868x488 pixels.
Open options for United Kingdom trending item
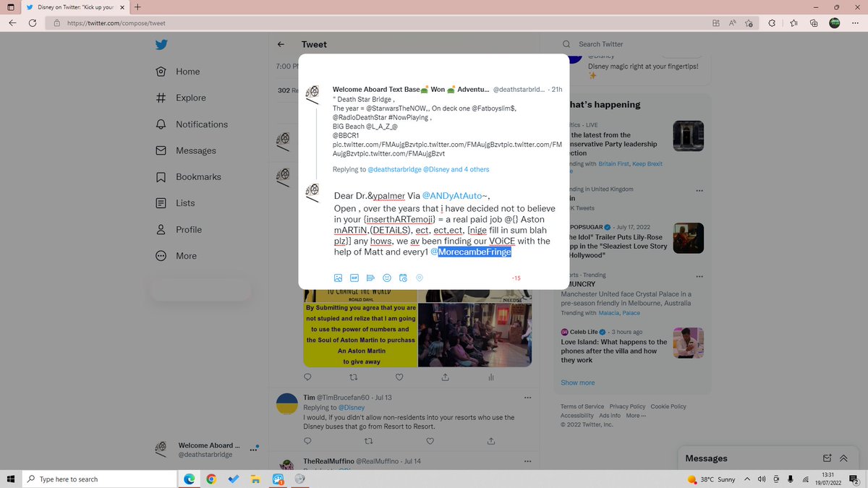point(699,191)
